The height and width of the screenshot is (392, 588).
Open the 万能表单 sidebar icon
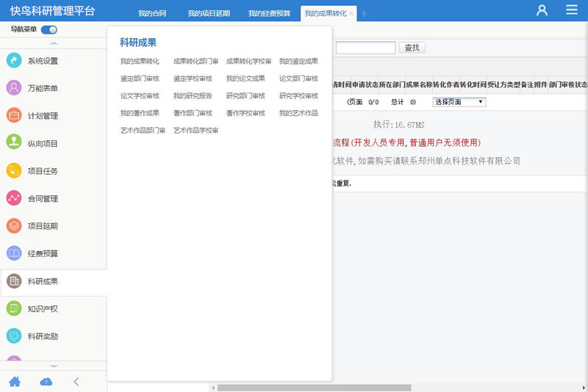click(x=14, y=88)
